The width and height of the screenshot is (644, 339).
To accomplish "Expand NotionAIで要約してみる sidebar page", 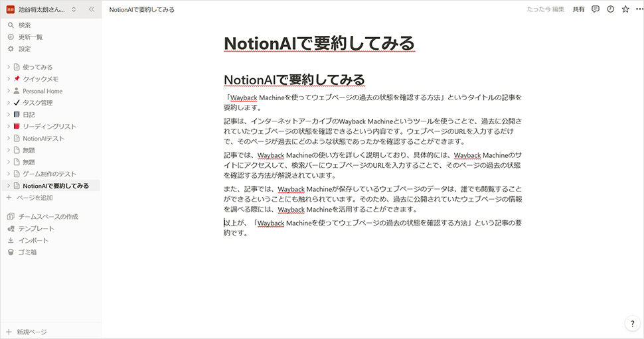I will [8, 186].
